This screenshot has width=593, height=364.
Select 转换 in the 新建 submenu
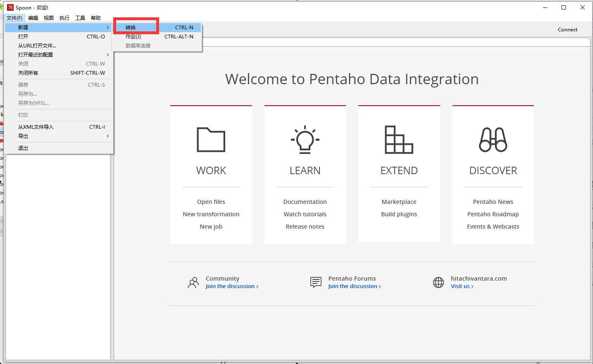(x=157, y=27)
